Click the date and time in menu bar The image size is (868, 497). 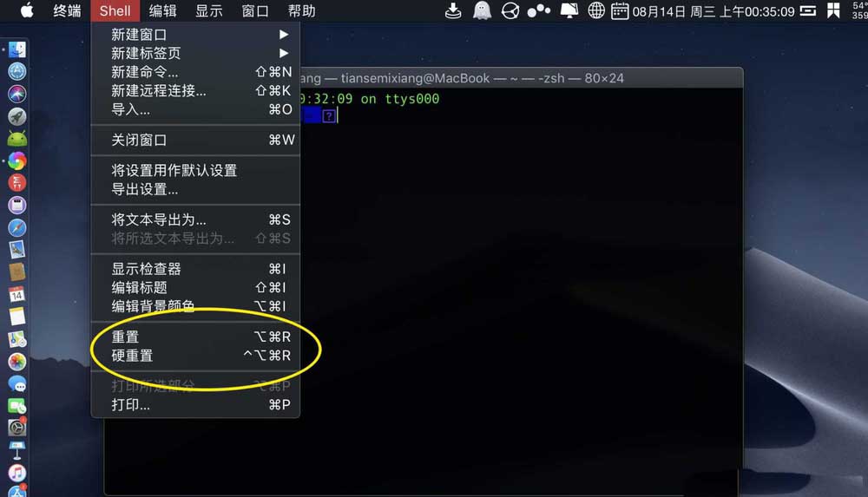713,11
